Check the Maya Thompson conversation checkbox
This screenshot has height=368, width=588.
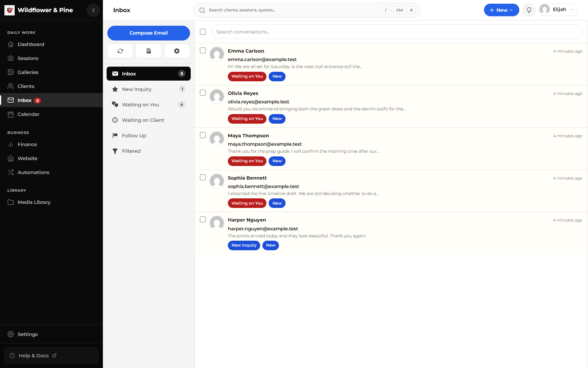pyautogui.click(x=203, y=135)
